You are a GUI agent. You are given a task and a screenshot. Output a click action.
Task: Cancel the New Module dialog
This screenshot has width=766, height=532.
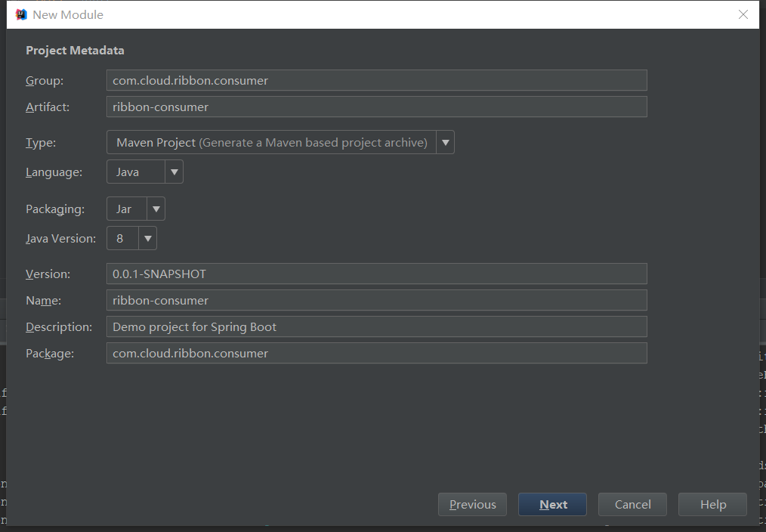click(632, 504)
